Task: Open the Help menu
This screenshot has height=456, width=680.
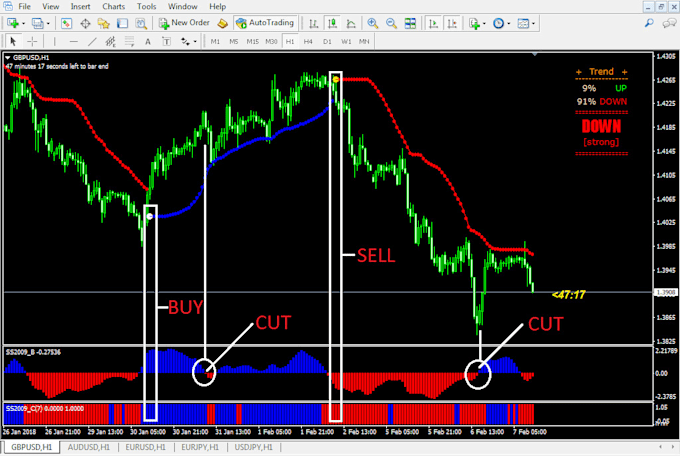Action: pyautogui.click(x=217, y=7)
